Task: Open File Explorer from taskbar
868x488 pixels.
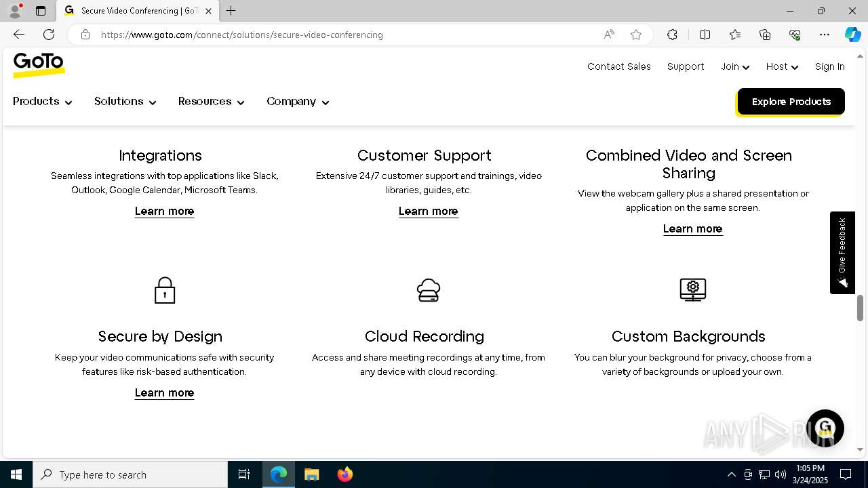Action: (311, 474)
